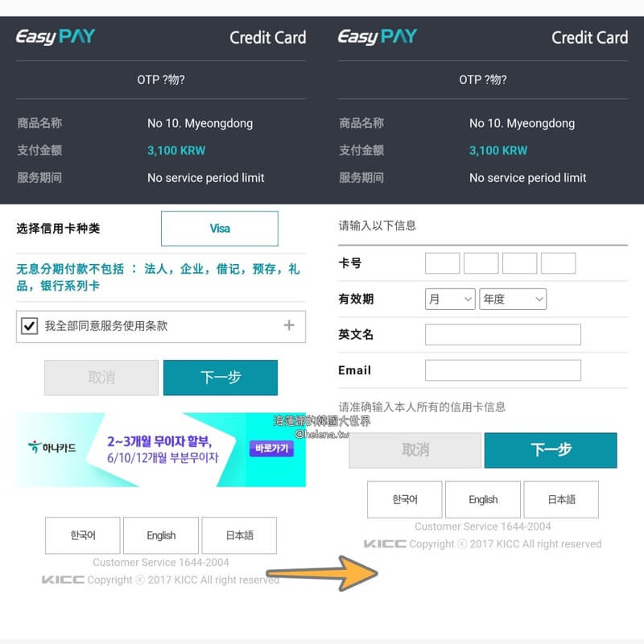Select the Visa card type button
The width and height of the screenshot is (644, 644).
pyautogui.click(x=220, y=229)
